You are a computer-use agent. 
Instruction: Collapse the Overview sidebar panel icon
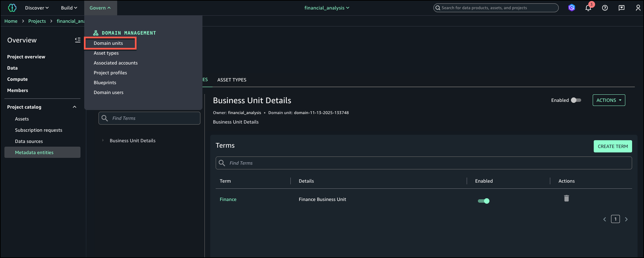78,40
